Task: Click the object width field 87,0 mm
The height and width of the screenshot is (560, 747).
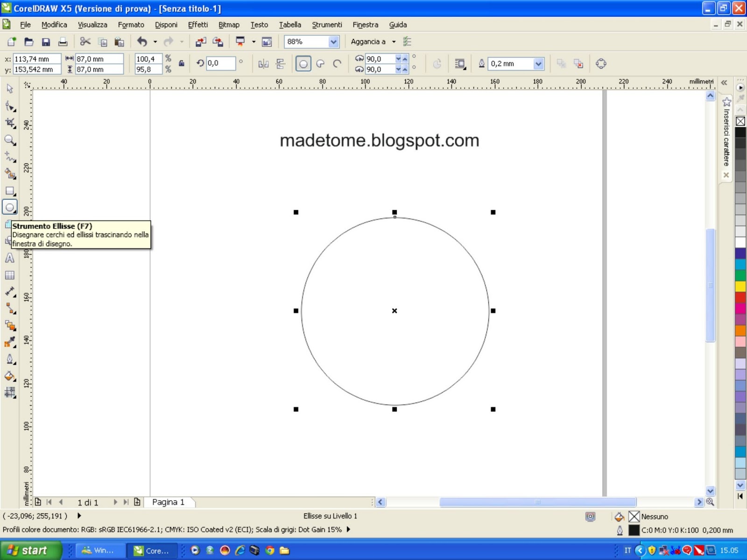Action: [99, 59]
